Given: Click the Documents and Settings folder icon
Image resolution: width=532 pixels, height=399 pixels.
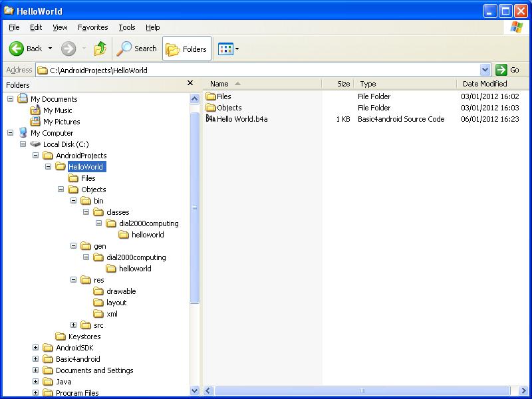Looking at the screenshot, I should [48, 370].
